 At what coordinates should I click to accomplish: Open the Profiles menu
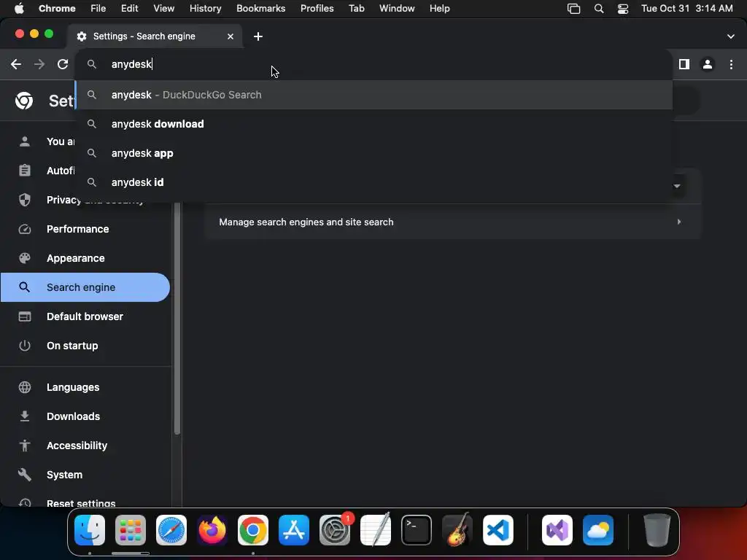[317, 8]
